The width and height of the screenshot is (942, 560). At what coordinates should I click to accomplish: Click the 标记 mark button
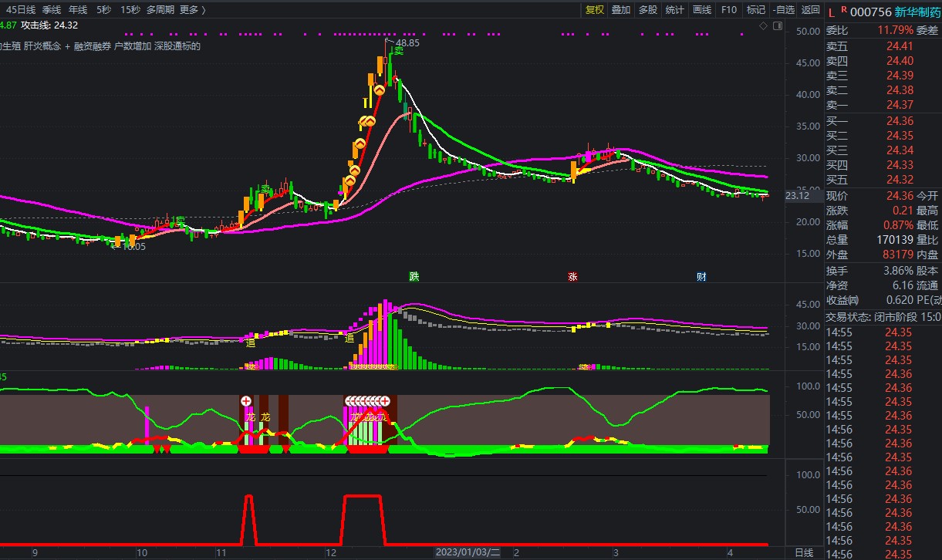click(756, 10)
